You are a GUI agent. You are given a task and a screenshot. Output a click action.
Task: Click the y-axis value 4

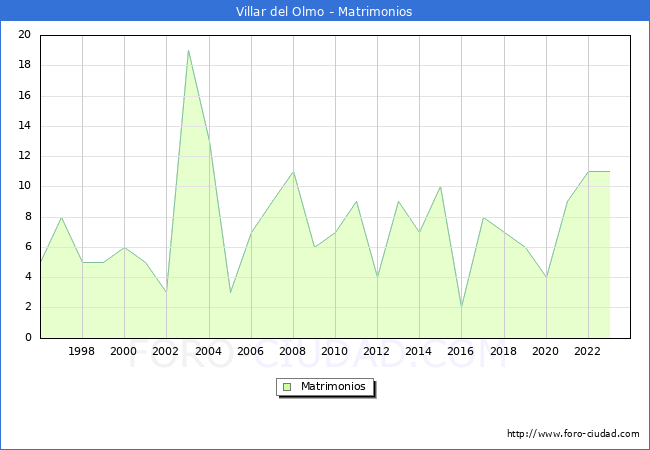(x=28, y=277)
